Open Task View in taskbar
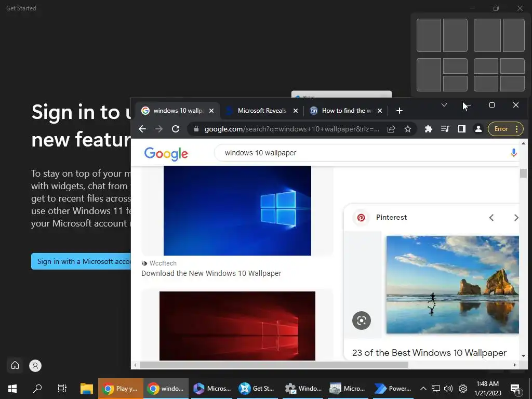 tap(62, 389)
